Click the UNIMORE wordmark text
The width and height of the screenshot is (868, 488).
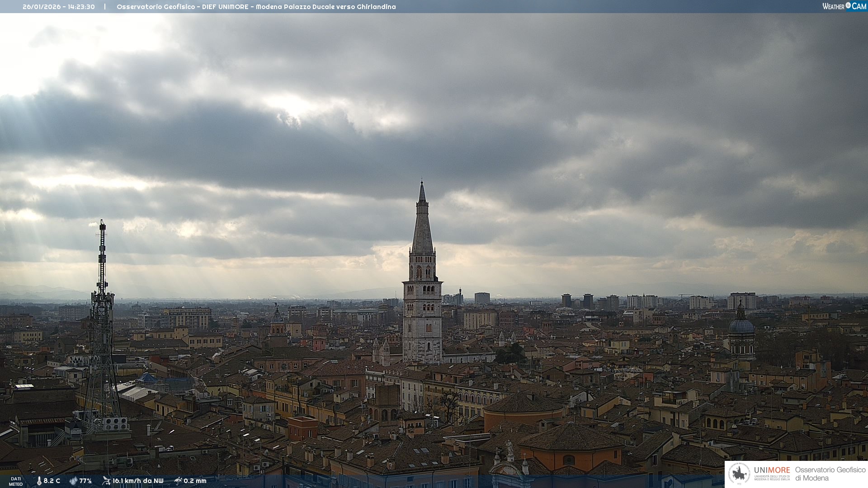point(772,470)
